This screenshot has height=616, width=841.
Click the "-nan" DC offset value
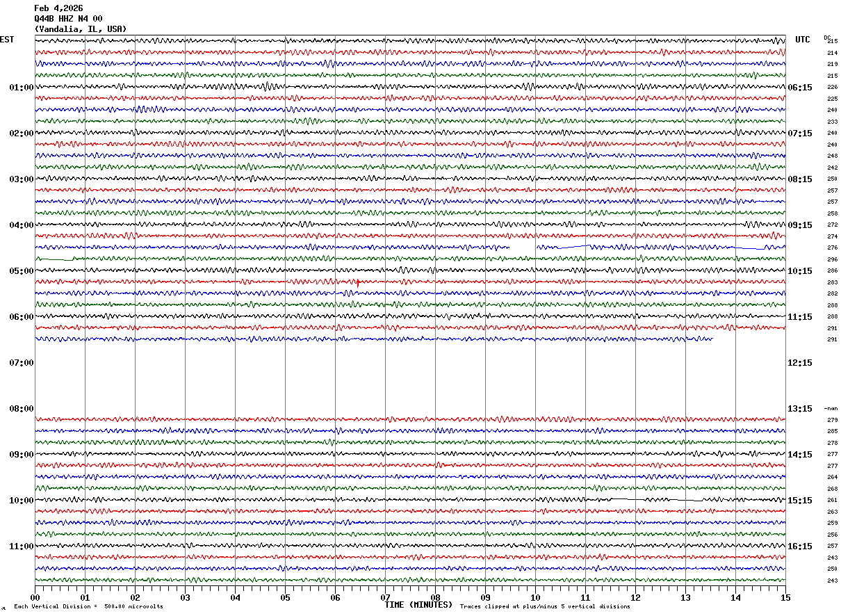[x=831, y=409]
